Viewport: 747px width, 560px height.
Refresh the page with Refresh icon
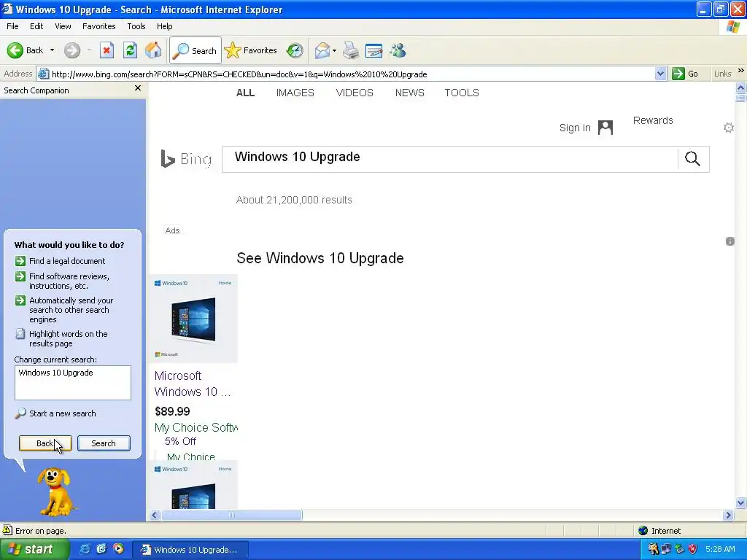click(x=130, y=50)
